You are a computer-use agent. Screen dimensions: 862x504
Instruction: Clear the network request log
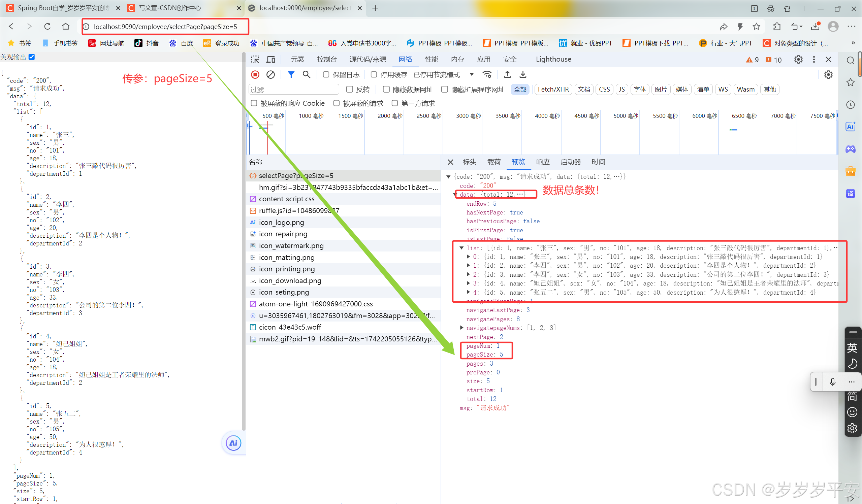[270, 74]
